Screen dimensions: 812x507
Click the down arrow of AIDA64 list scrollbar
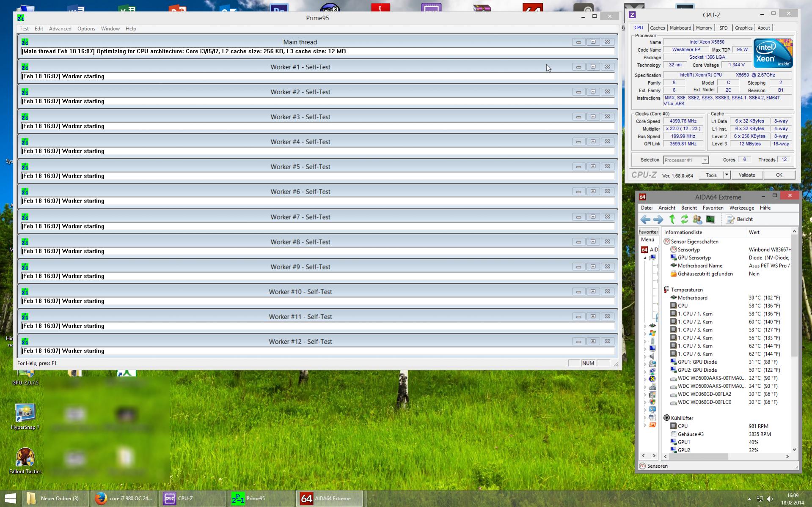[794, 449]
